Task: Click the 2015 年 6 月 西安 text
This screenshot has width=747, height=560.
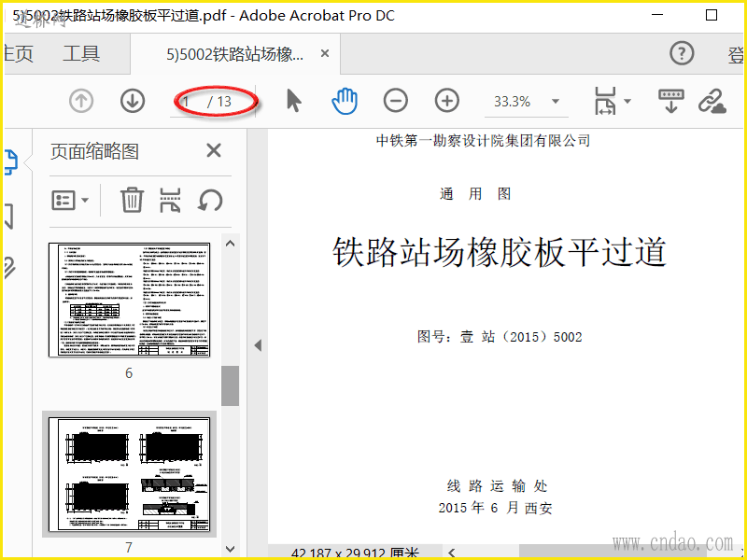Action: point(496,508)
